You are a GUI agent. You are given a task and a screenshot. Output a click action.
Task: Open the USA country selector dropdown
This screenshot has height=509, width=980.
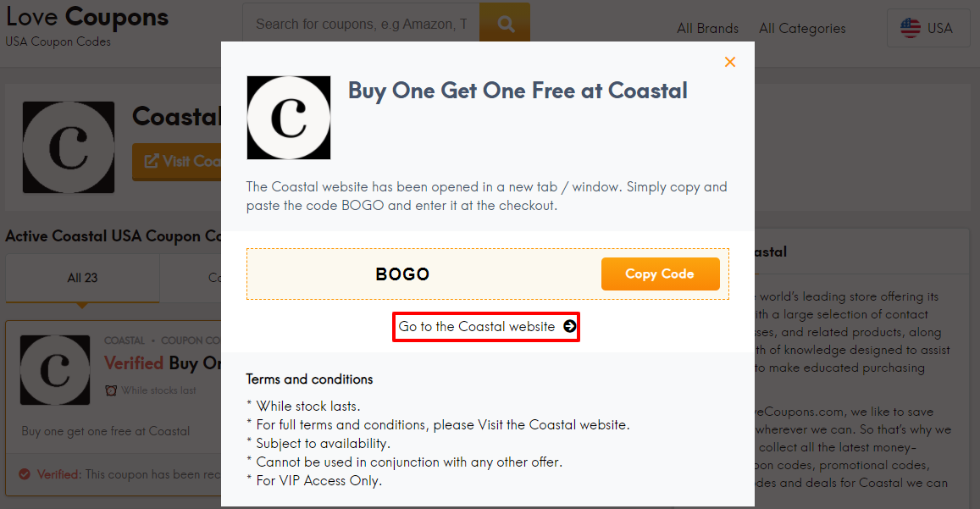(928, 26)
